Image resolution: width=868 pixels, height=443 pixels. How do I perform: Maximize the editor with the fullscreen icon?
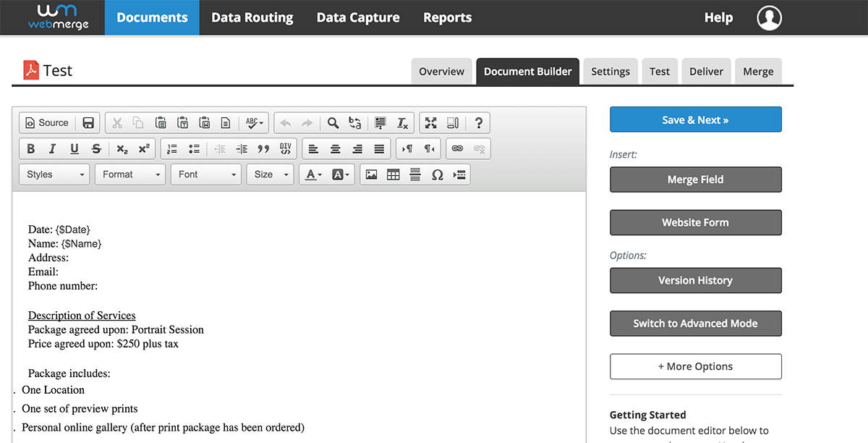(x=431, y=123)
